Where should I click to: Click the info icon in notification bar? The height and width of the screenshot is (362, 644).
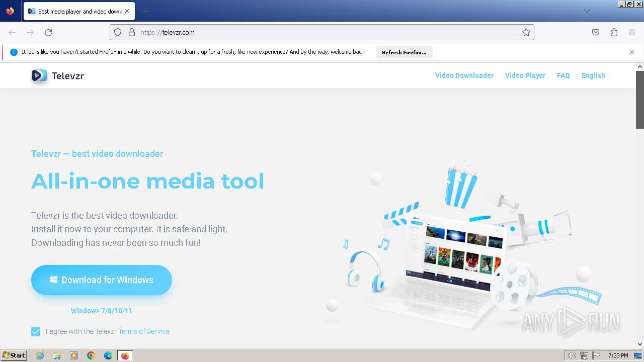tap(14, 52)
